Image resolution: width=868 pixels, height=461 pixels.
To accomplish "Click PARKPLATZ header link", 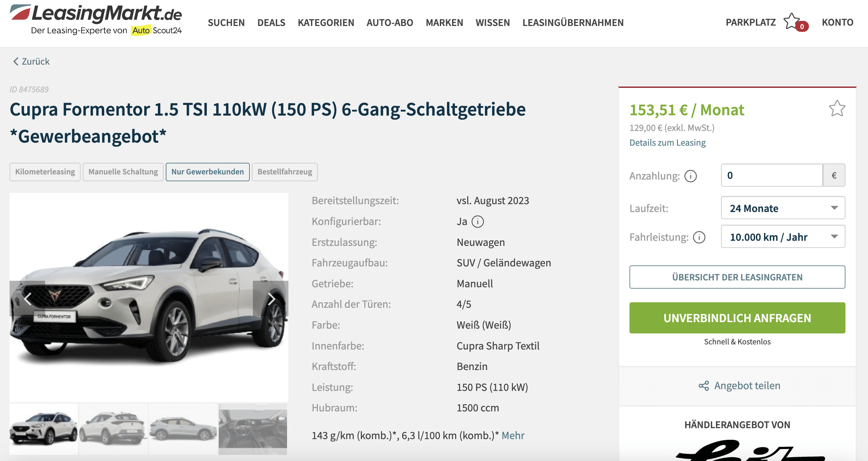I will [x=751, y=22].
